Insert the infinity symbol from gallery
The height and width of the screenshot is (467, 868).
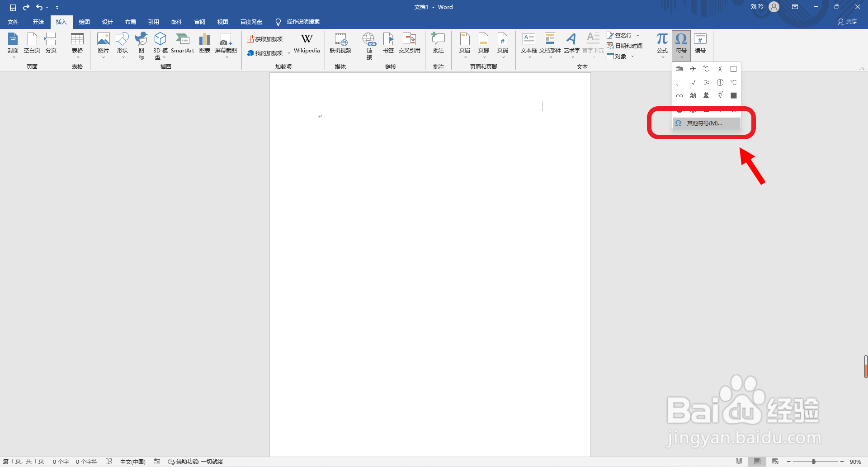[679, 95]
